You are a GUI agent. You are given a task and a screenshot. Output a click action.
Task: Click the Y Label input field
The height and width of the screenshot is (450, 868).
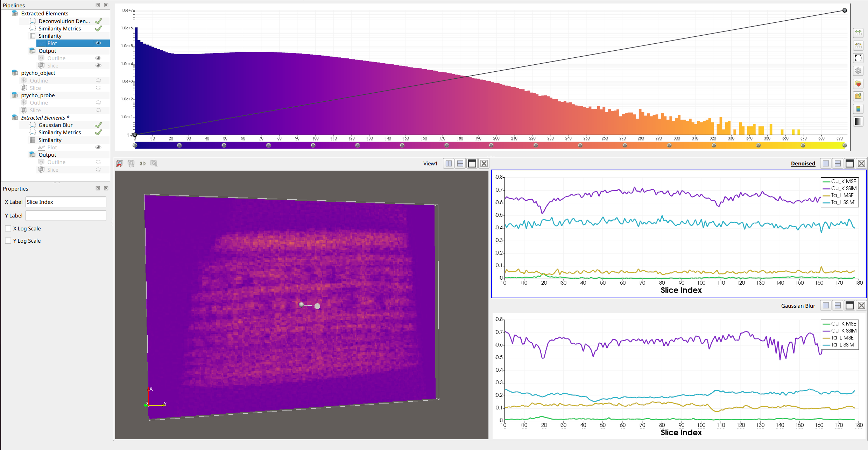pyautogui.click(x=66, y=215)
